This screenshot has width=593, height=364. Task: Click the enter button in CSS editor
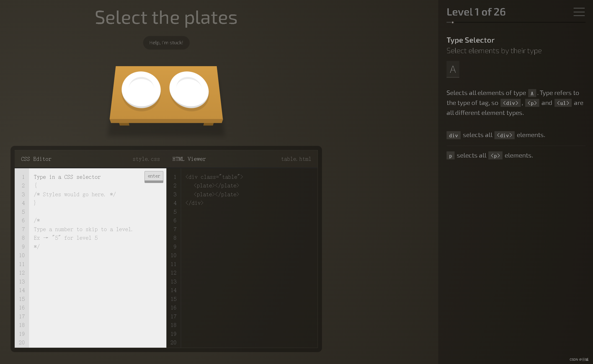point(154,177)
